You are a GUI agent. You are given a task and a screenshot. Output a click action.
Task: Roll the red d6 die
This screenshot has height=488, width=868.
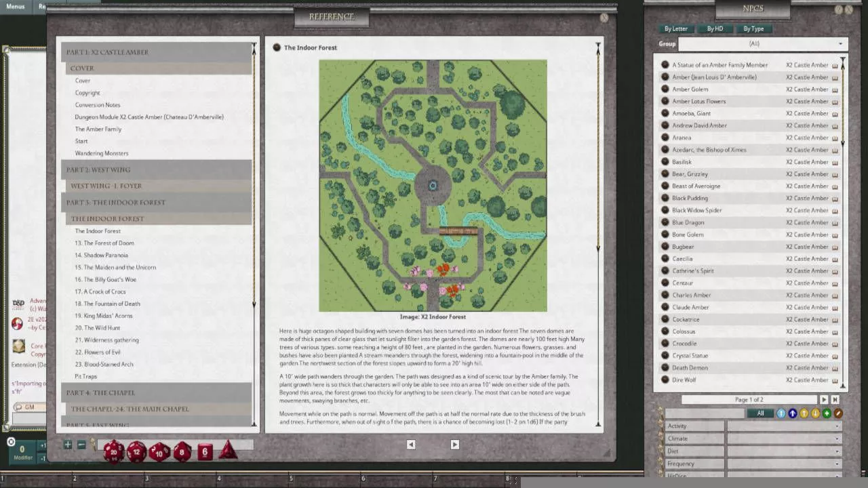pyautogui.click(x=205, y=452)
